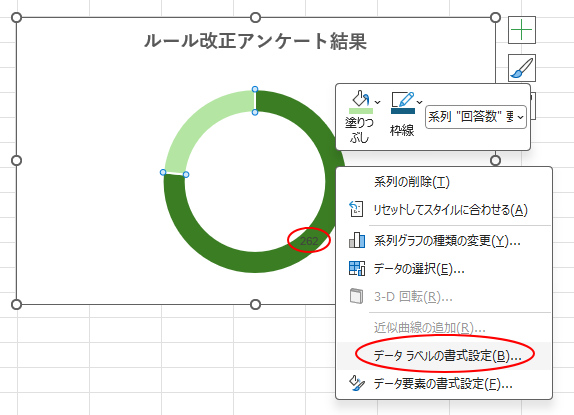Click the format data point paint icon
Screen dimensions: 574x415
coord(357,383)
